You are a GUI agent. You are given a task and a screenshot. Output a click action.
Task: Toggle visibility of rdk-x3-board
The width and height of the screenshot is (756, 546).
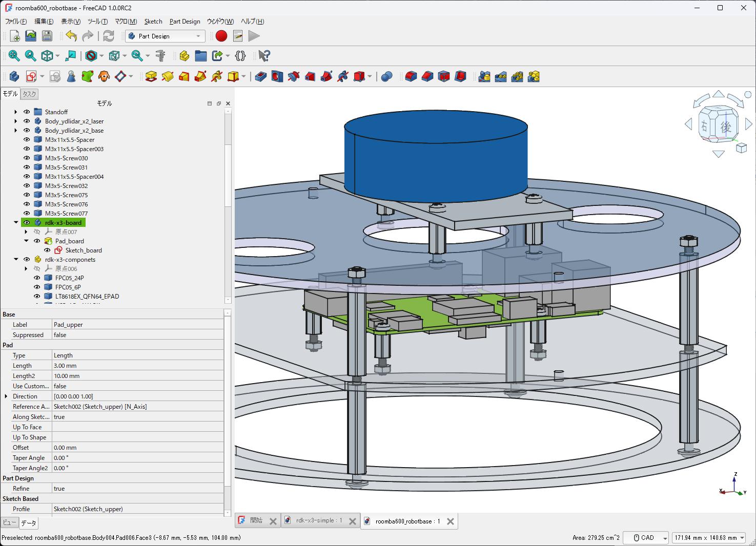tap(27, 222)
